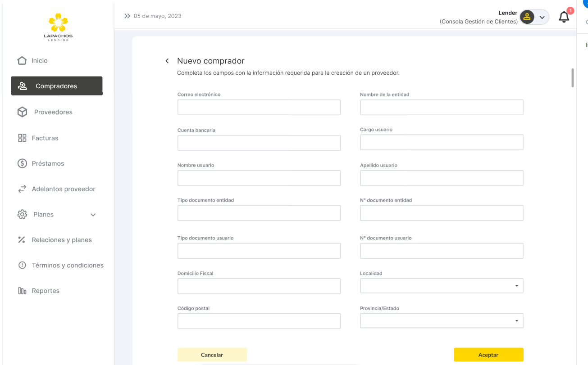Select Relaciones y planes in sidebar

61,240
